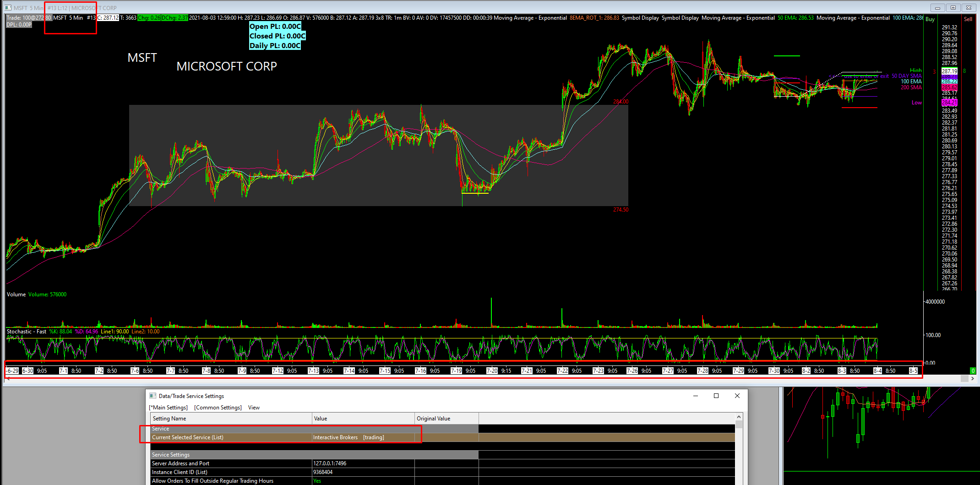This screenshot has width=980, height=485.
Task: Maximize the Data/Trade Service Settings dialog
Action: point(716,396)
